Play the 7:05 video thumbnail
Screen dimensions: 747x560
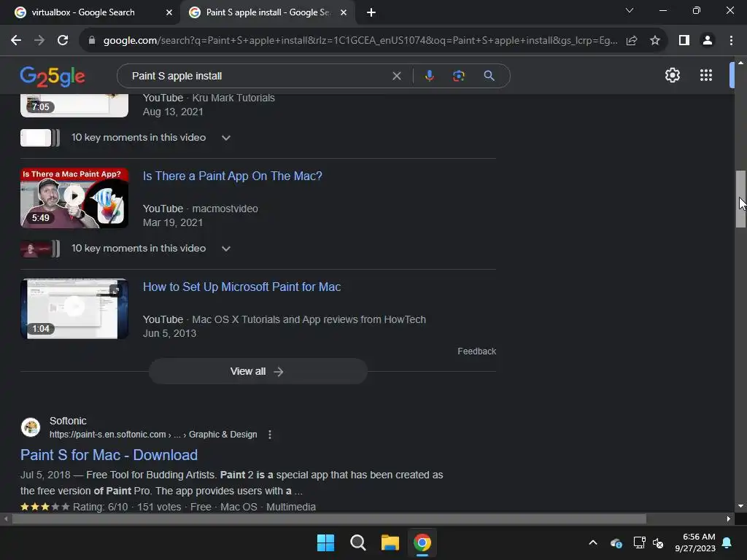pos(74,105)
